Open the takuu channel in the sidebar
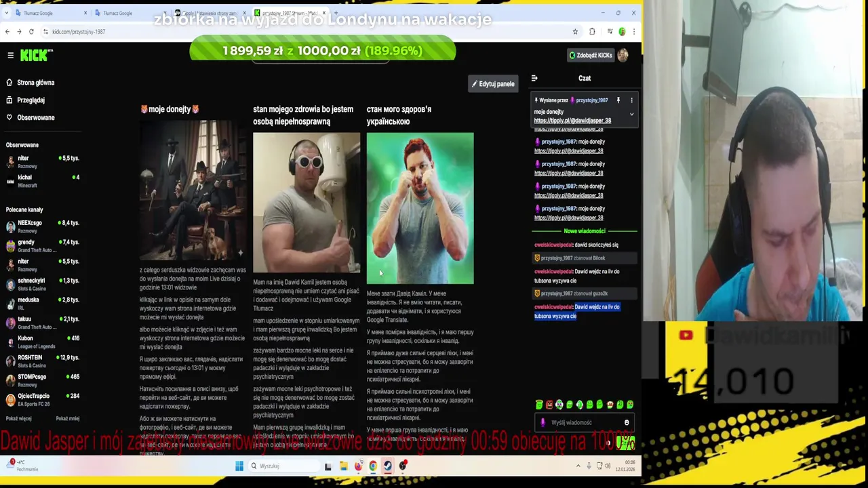 (x=42, y=323)
